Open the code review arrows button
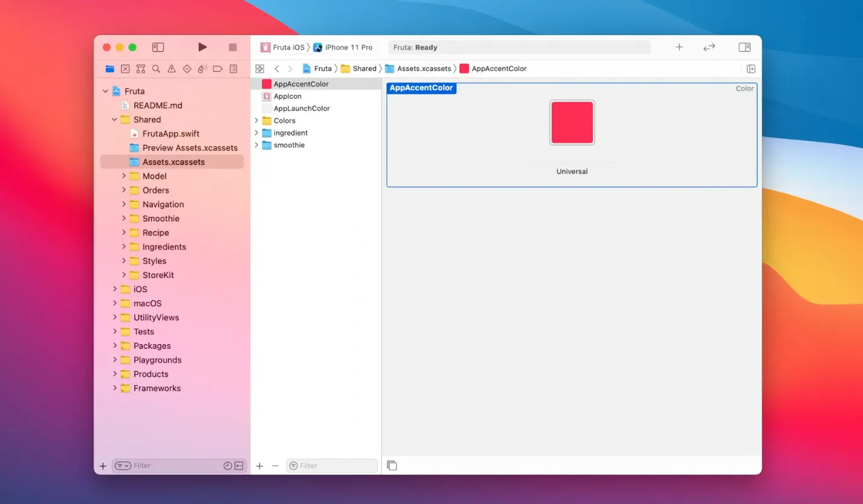 click(709, 47)
